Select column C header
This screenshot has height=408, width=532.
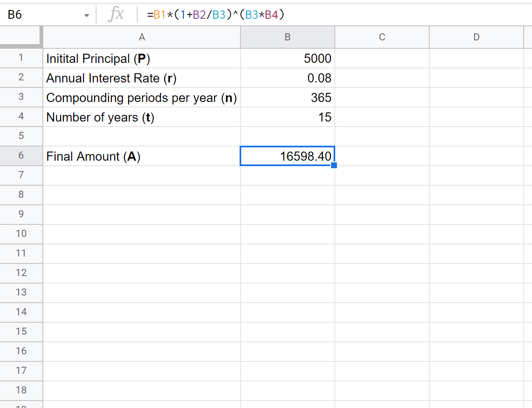(382, 37)
